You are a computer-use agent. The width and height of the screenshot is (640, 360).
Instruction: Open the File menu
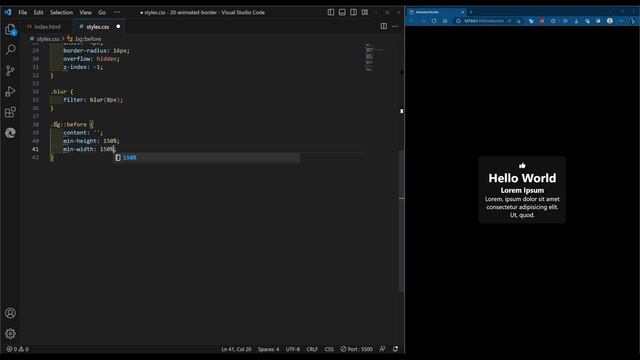click(x=23, y=12)
